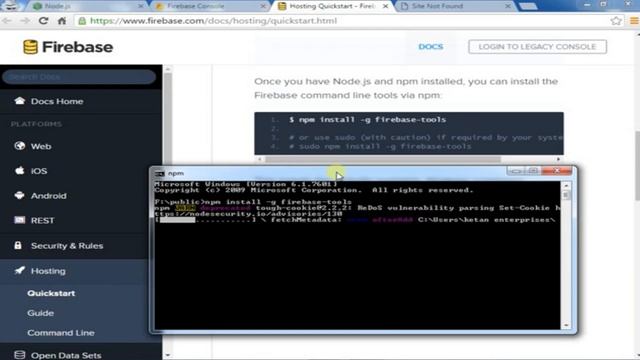Select Quickstart under Hosting

tap(51, 293)
